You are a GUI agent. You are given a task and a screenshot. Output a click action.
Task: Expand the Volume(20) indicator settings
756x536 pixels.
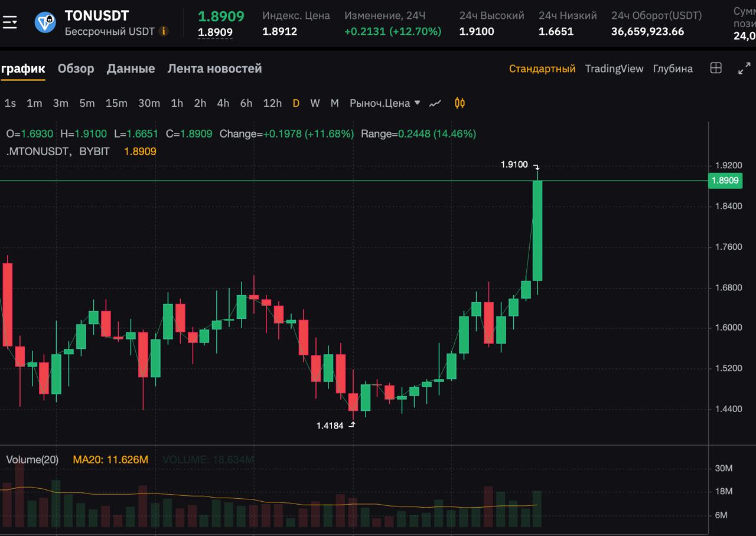32,459
